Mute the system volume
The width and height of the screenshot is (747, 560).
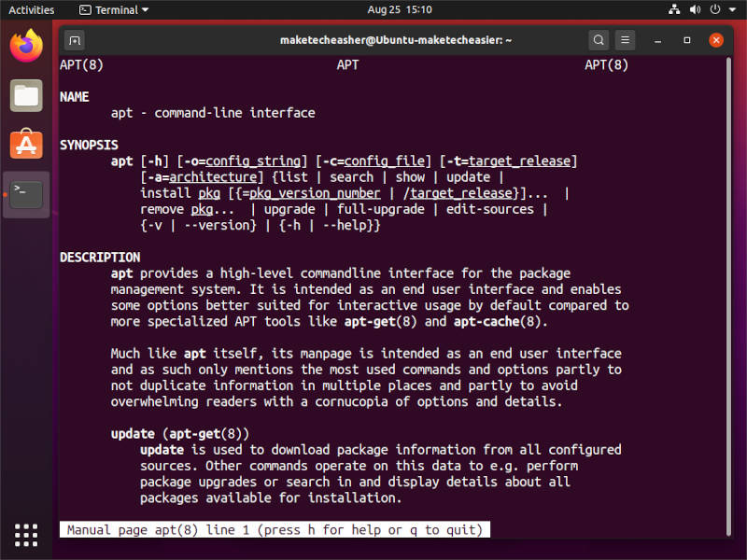[x=695, y=10]
